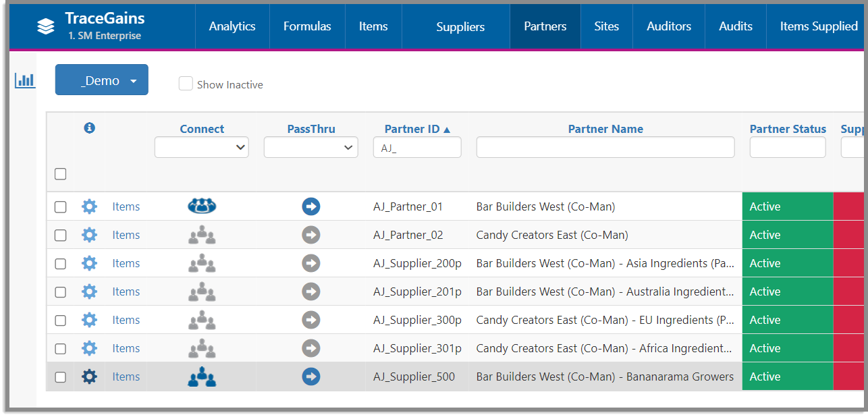Click PassThru arrow icon for AJ_Supplier_300p
Screen dimensions: 868x417
[311, 320]
